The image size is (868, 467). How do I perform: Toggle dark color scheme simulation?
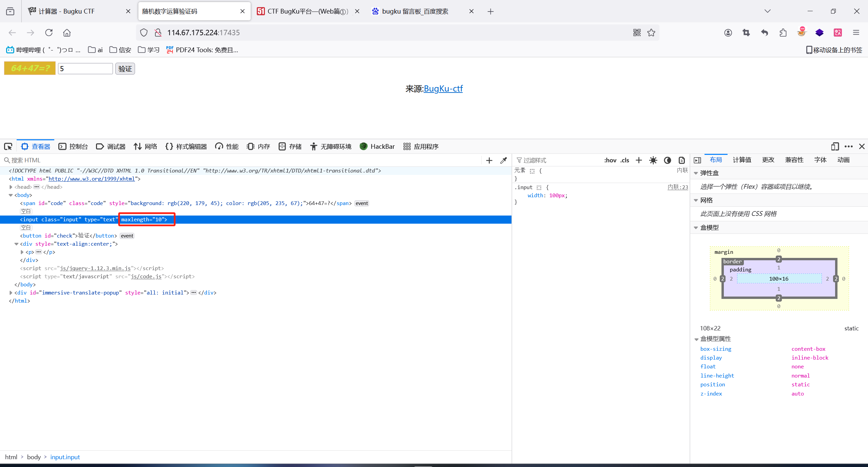(x=667, y=160)
